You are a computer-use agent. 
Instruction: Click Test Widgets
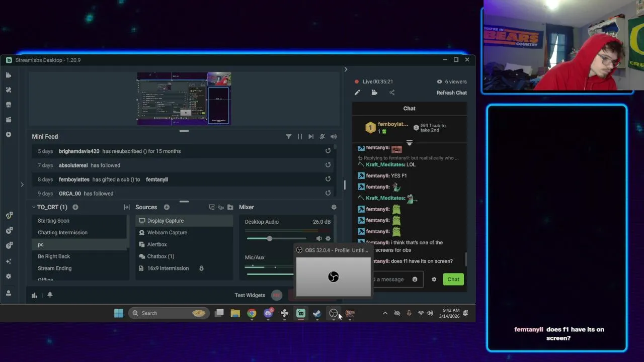250,295
